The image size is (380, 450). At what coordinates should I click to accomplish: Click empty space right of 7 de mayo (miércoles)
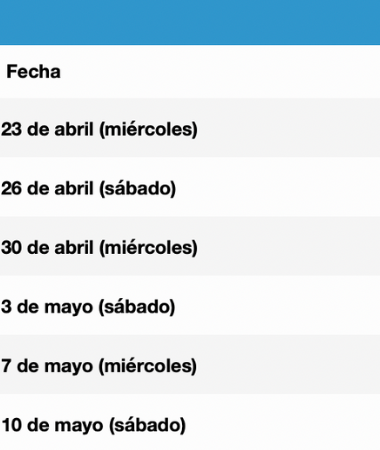[288, 365]
